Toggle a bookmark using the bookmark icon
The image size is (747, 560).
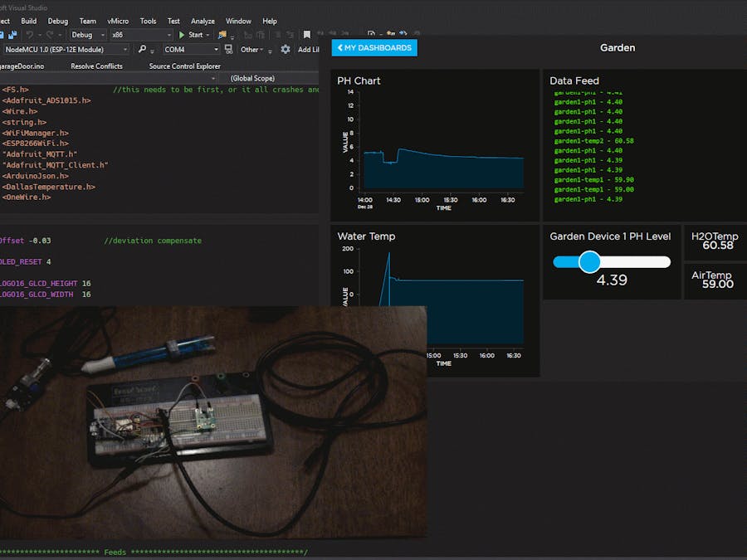click(x=307, y=35)
